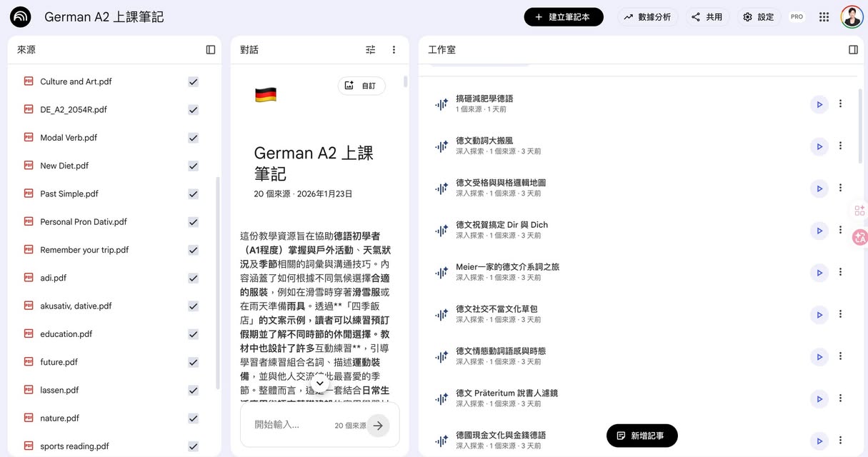The image size is (868, 457).
Task: Click the 20 個來源 counter in chat input
Action: coord(349,426)
